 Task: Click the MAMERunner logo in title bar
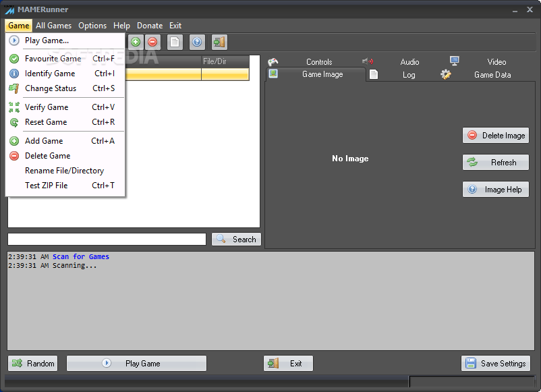9,10
